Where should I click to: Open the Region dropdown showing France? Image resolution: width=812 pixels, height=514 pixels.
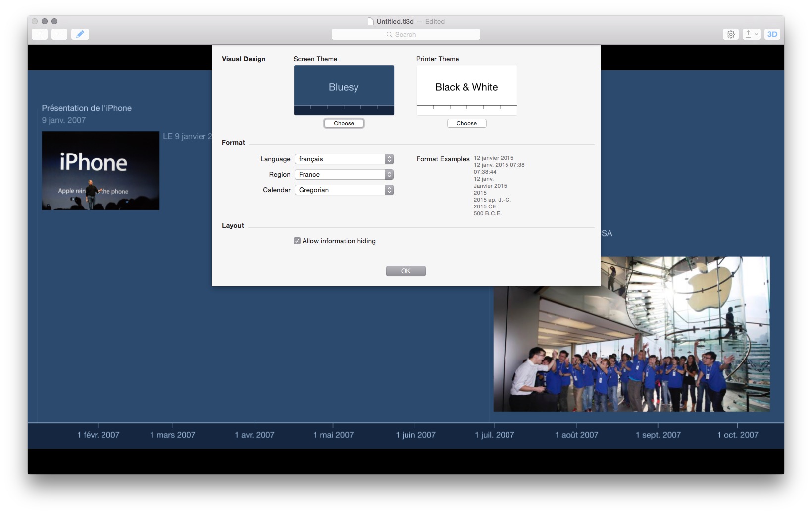[344, 174]
